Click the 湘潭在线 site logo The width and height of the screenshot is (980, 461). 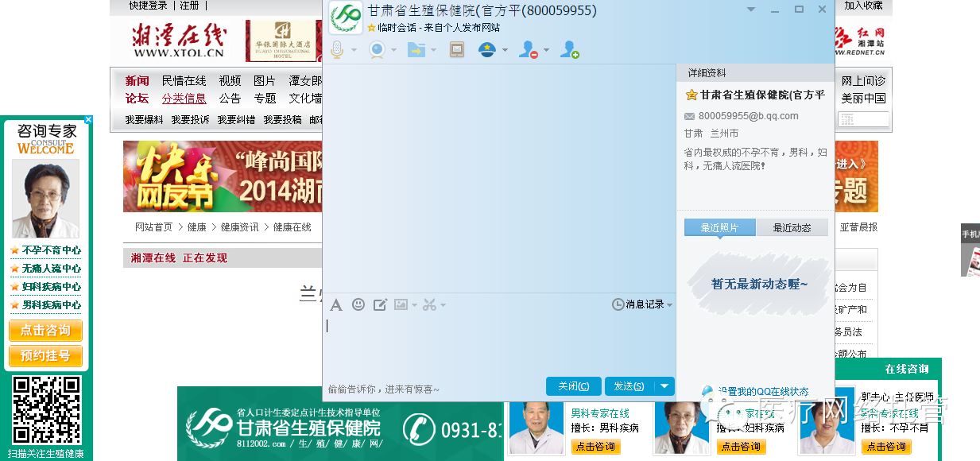[179, 41]
